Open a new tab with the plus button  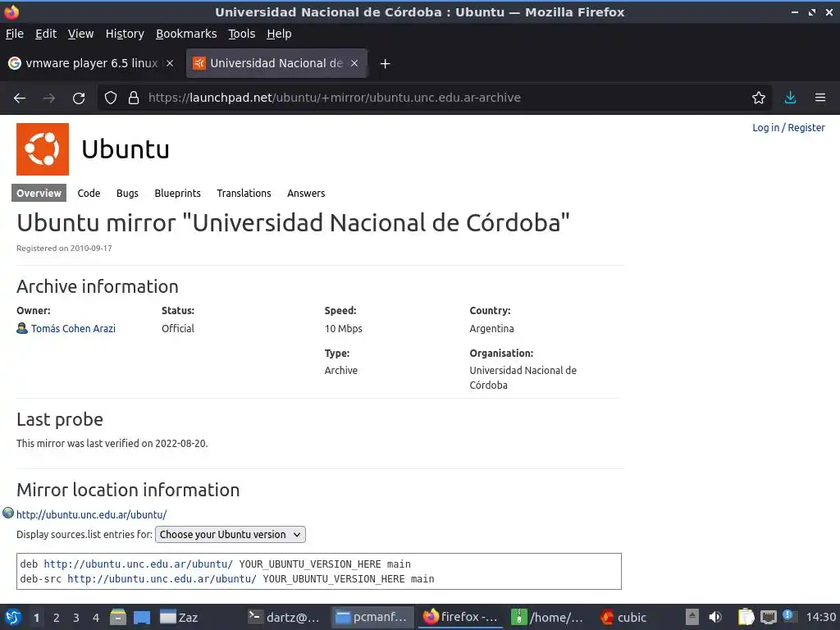point(385,64)
